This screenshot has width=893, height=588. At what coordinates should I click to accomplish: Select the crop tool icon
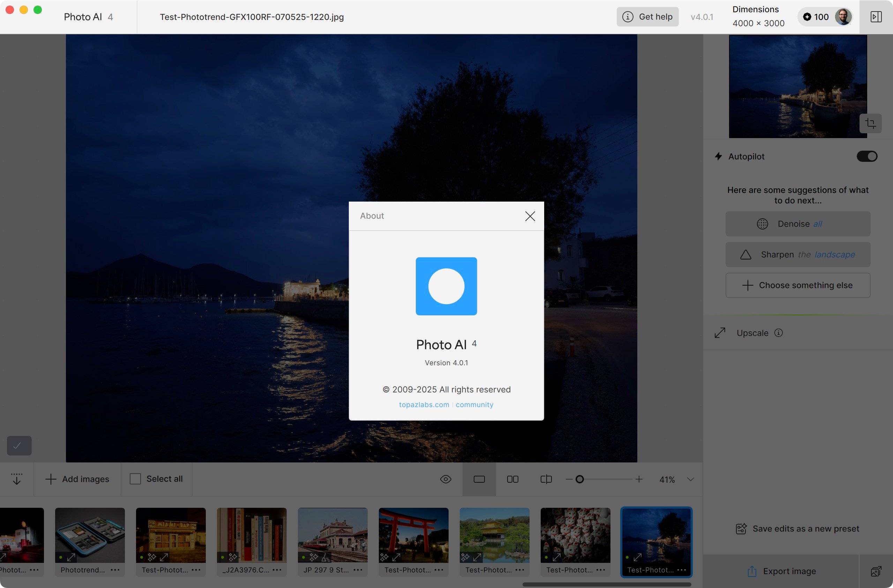870,123
